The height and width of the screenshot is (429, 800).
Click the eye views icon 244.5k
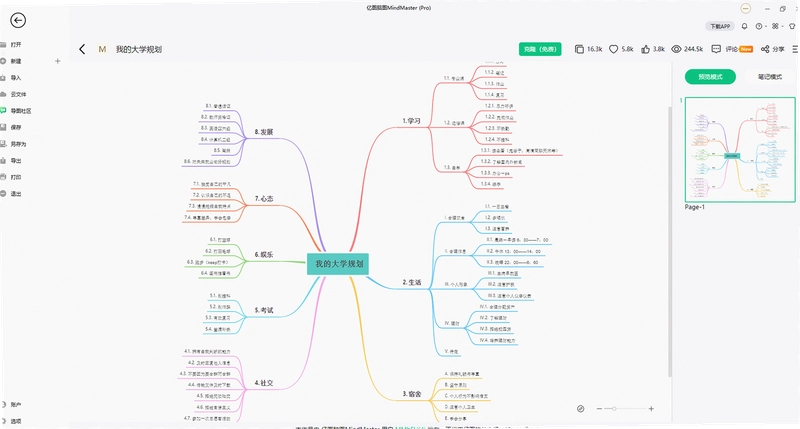click(x=676, y=49)
